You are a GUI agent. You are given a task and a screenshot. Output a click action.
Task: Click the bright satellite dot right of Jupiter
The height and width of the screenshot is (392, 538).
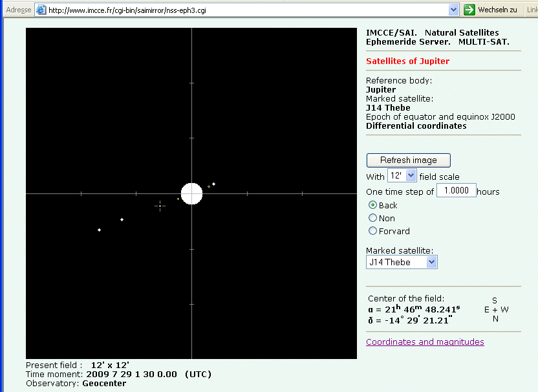(x=214, y=184)
